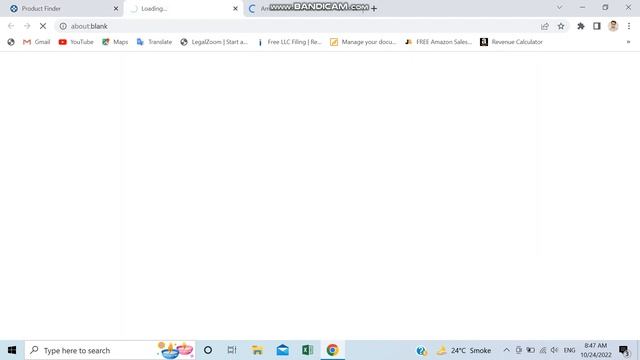Image resolution: width=640 pixels, height=360 pixels.
Task: Launch File Explorer from the taskbar
Action: point(257,350)
